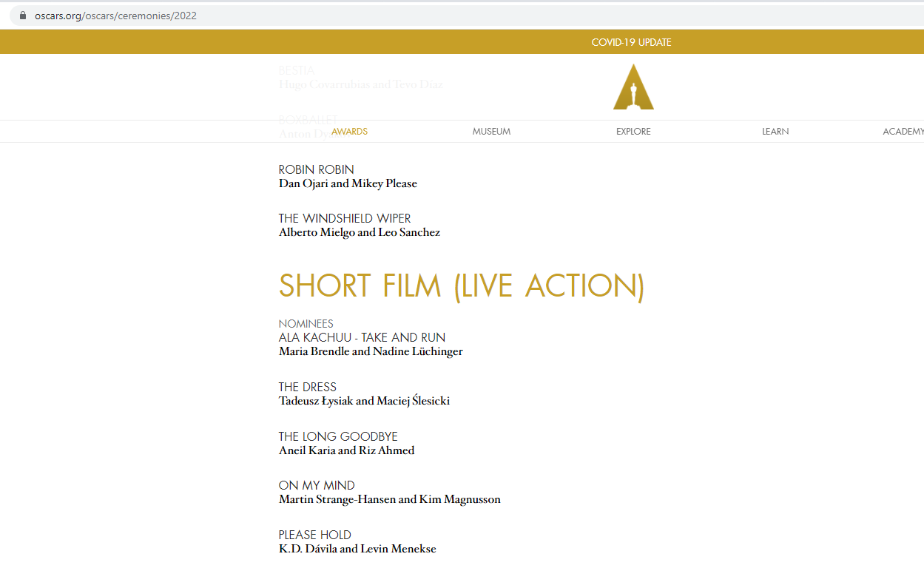The image size is (924, 585).
Task: Select the ROBIN ROBIN film title
Action: coord(316,169)
